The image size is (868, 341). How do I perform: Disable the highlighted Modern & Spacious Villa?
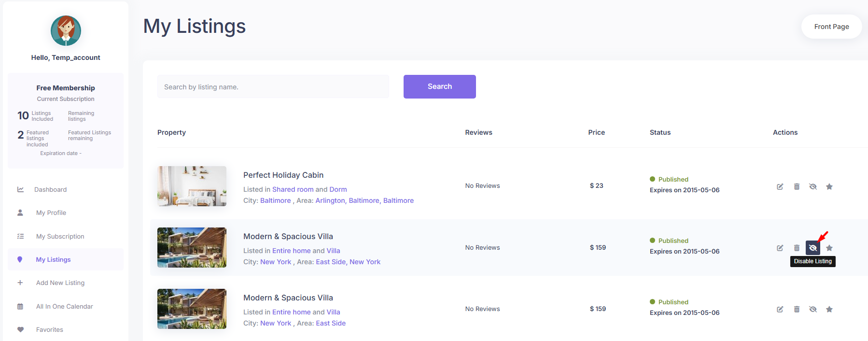(x=813, y=248)
